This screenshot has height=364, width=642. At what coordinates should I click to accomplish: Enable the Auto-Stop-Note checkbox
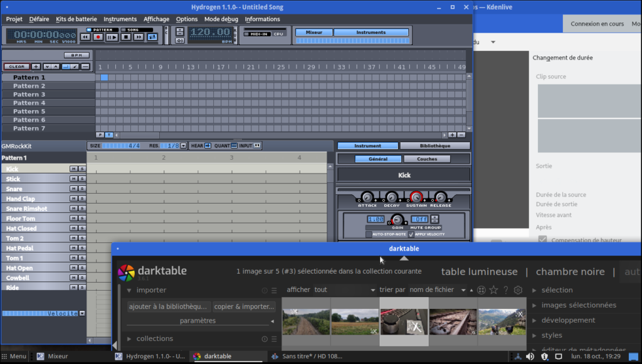coord(369,234)
